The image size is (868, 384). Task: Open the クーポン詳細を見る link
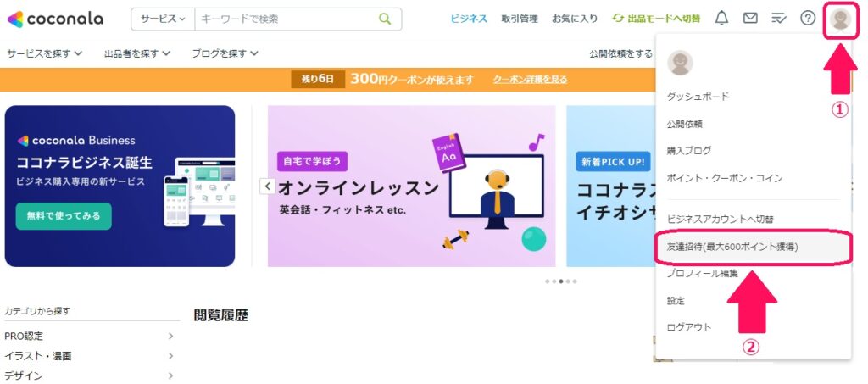coord(530,79)
